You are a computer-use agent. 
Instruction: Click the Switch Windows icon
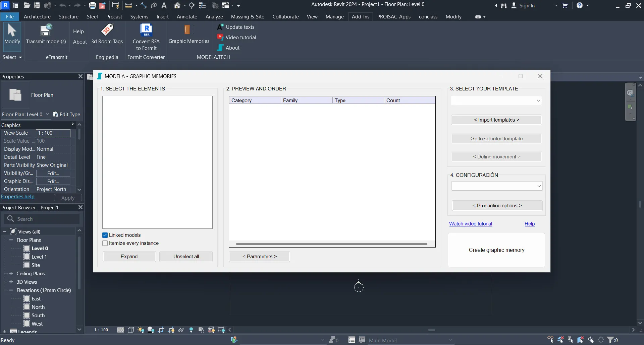pyautogui.click(x=225, y=5)
